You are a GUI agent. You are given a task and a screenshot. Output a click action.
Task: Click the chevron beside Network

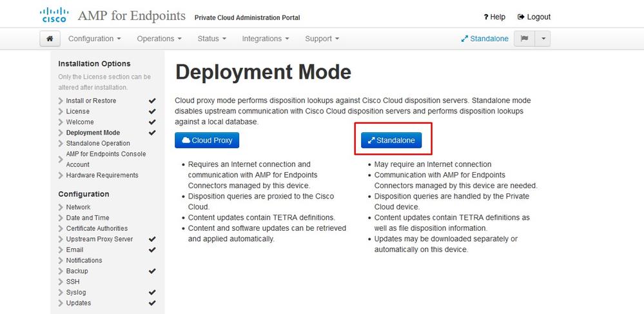(61, 207)
